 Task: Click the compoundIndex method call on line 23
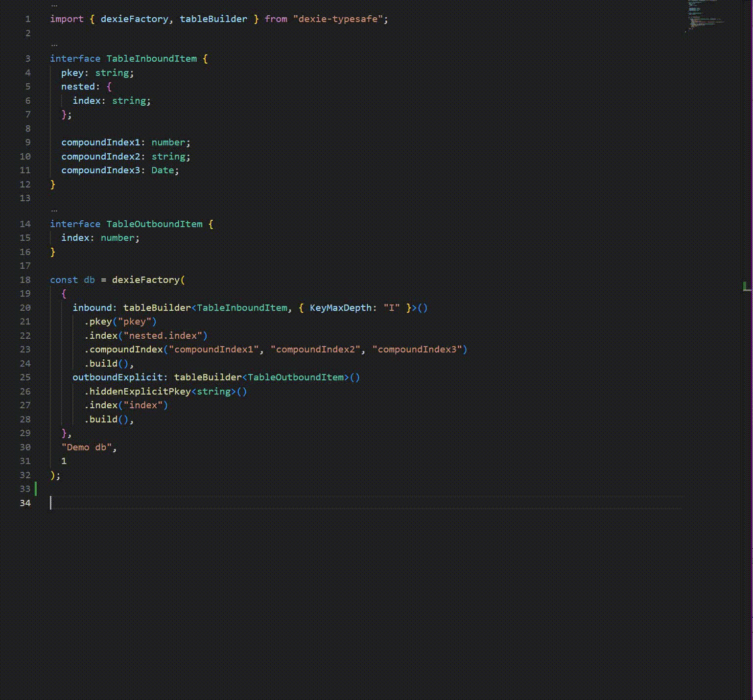tap(126, 350)
